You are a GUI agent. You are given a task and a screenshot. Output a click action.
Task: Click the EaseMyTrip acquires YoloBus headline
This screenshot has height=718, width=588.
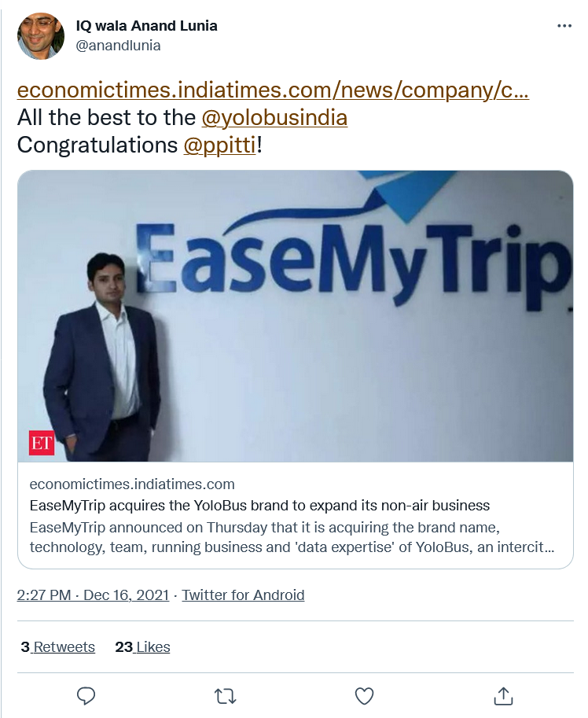259,505
